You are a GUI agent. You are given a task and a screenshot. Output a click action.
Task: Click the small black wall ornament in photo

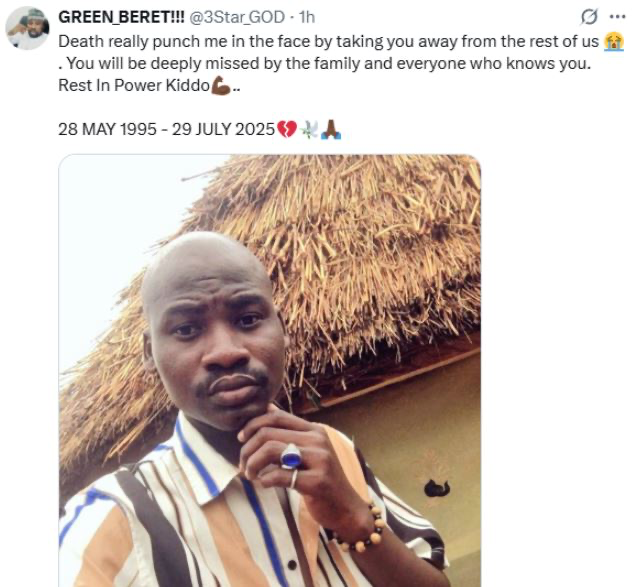click(x=436, y=489)
